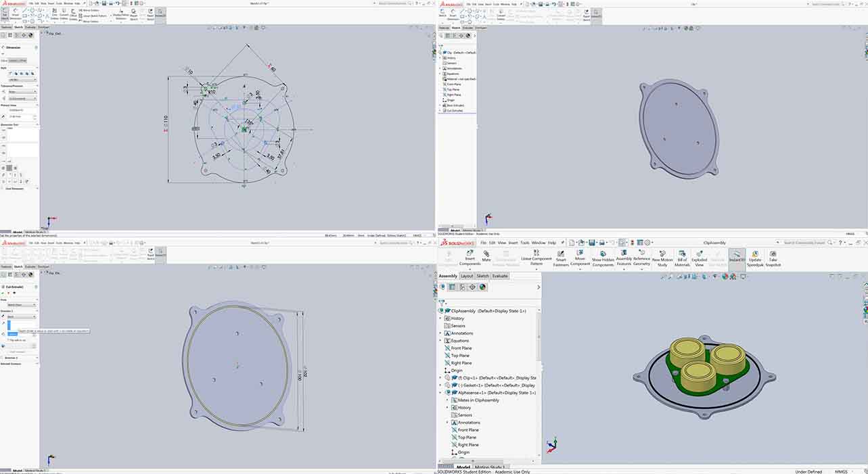Open Motion Study 1 tab in ClipAssembly window
The image size is (868, 474).
[490, 467]
